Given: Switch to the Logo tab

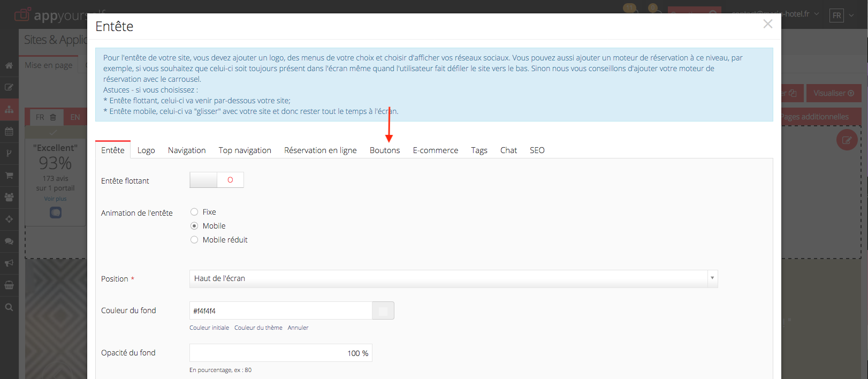Looking at the screenshot, I should pyautogui.click(x=146, y=150).
